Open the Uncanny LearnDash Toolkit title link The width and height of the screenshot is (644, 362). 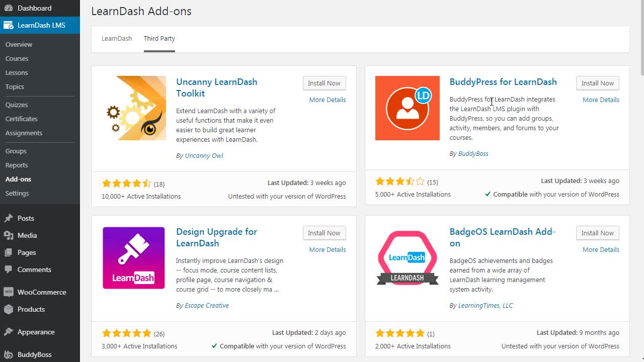[x=216, y=87]
